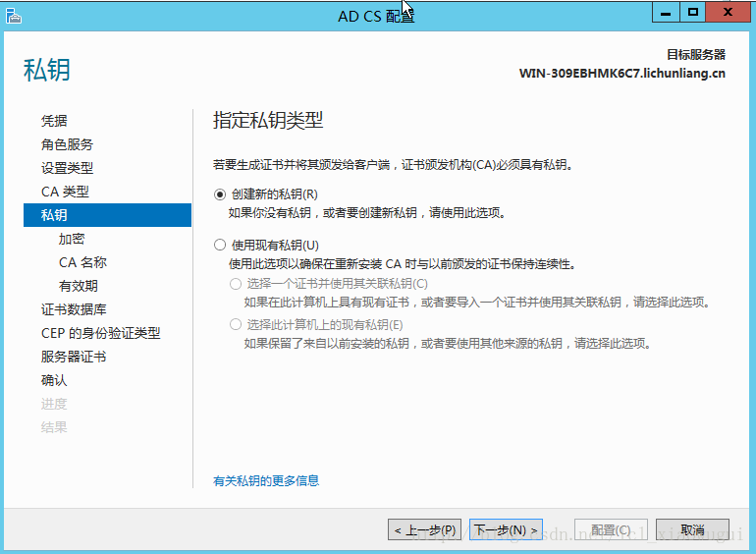Go to the '服务器证书' step
Screen dimensions: 756x554
click(x=74, y=357)
